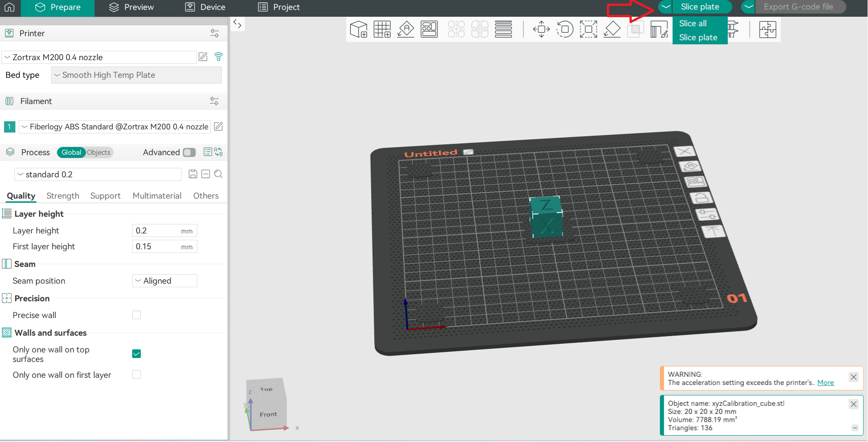Open the Seam position dropdown
The width and height of the screenshot is (868, 442).
tap(164, 281)
